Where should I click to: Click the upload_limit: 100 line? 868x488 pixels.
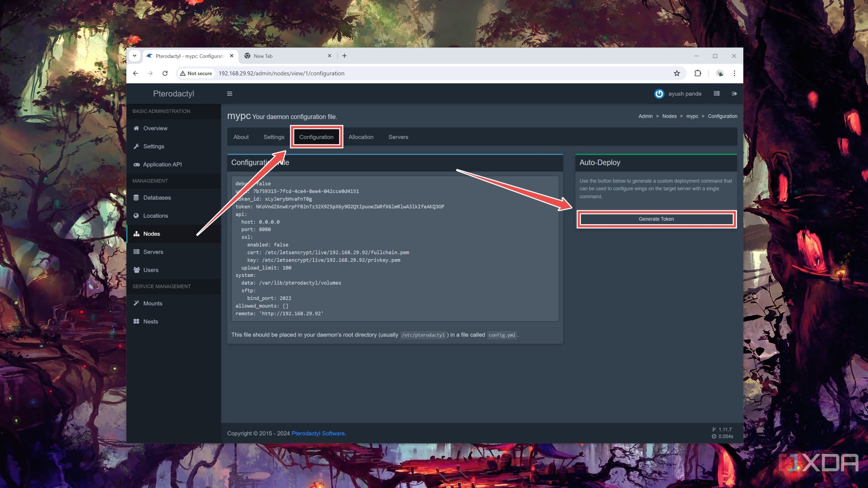pos(266,268)
